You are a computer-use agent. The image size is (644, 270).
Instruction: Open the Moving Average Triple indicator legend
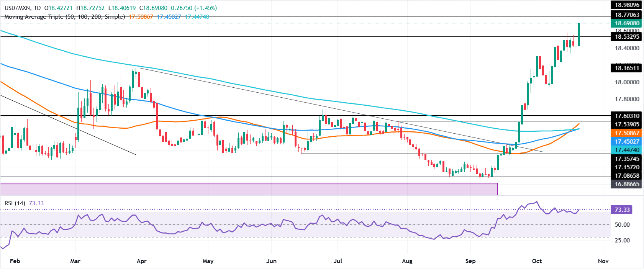pyautogui.click(x=65, y=17)
